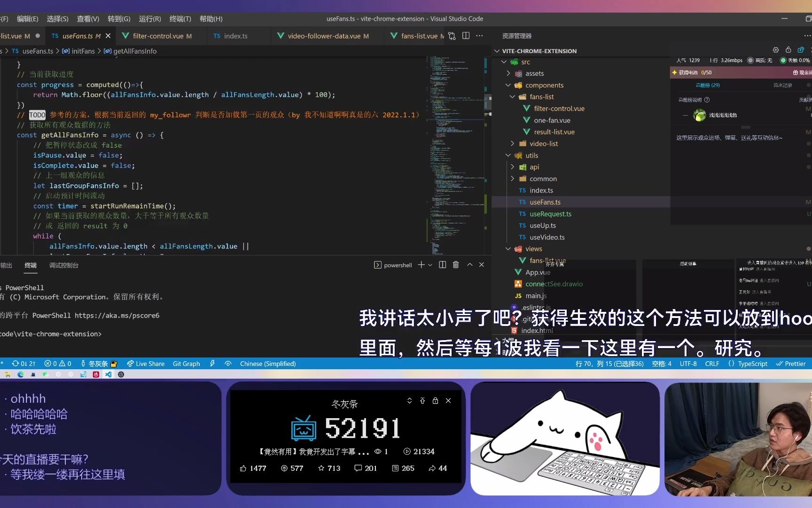Expand the assets folder
The image size is (812, 508).
click(x=508, y=73)
